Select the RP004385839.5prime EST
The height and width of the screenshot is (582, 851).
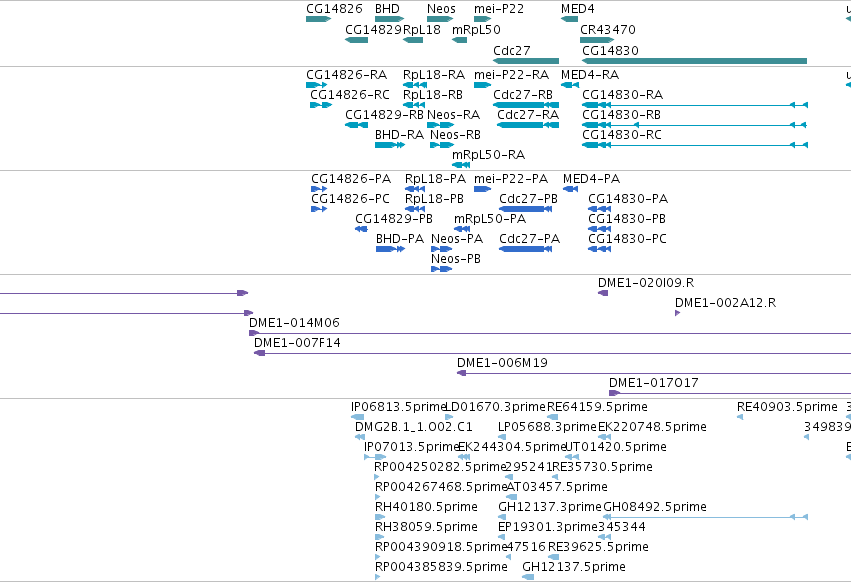click(x=378, y=577)
